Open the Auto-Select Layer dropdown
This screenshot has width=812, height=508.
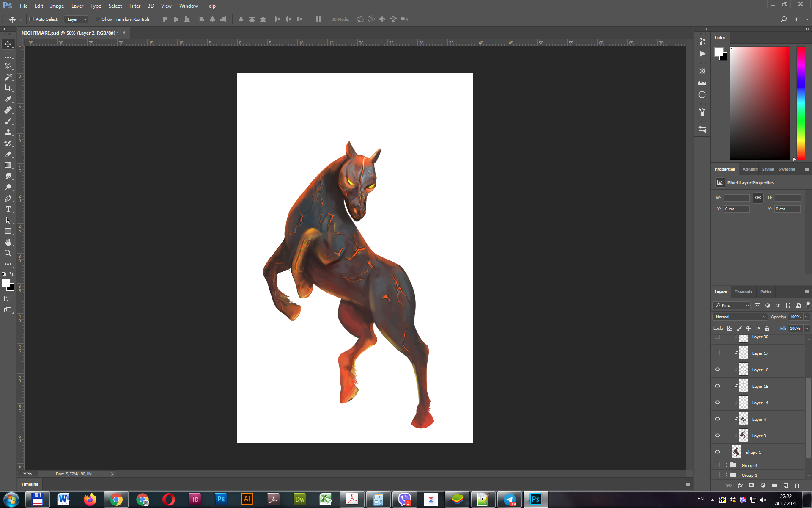[76, 19]
